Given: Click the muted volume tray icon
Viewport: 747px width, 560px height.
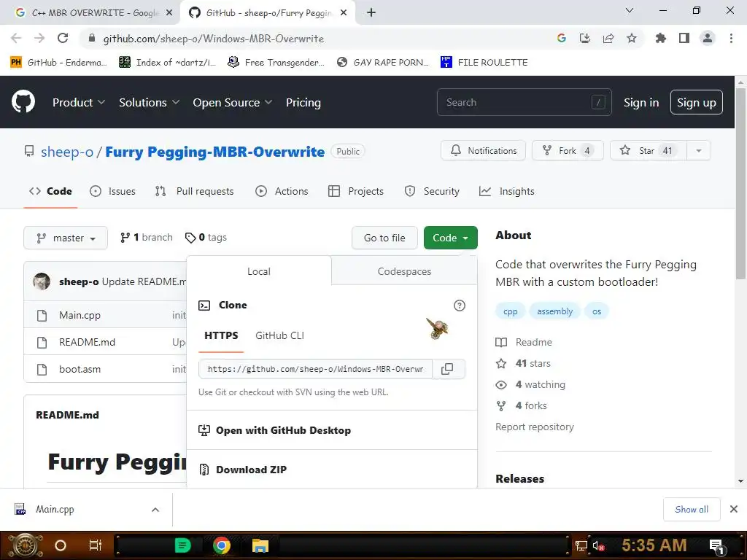Looking at the screenshot, I should click(598, 546).
